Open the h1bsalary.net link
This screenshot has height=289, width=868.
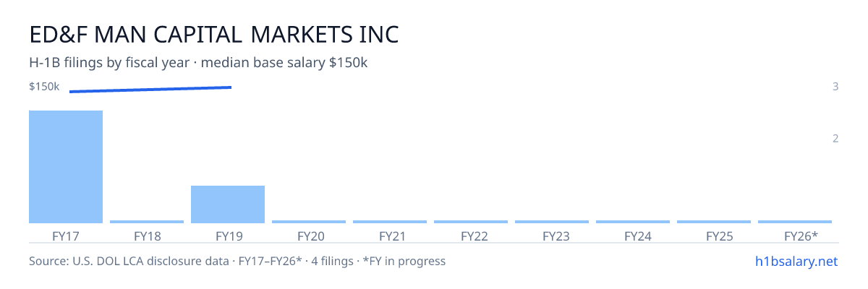point(796,261)
